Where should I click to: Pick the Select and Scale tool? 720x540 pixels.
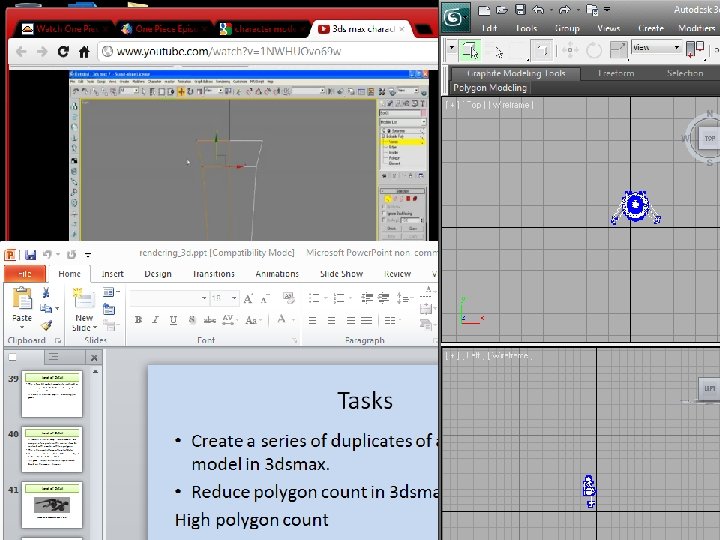(x=618, y=50)
